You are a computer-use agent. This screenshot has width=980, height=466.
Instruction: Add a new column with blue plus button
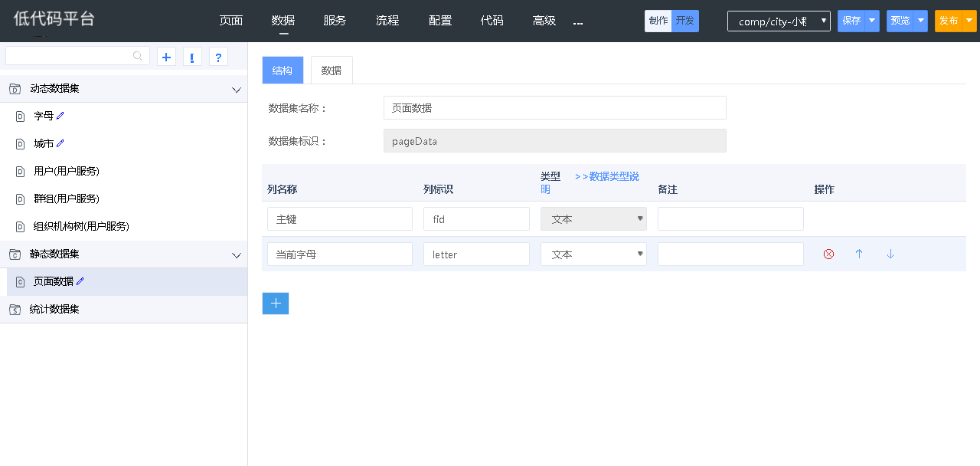tap(275, 304)
